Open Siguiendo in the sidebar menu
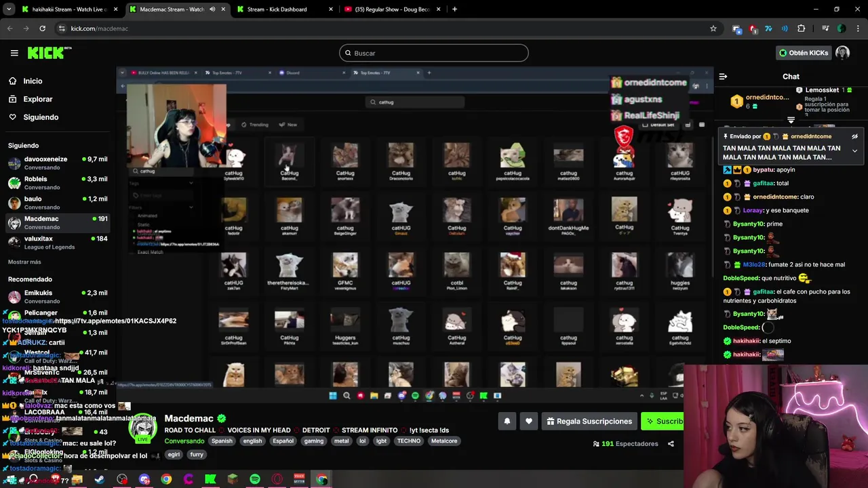This screenshot has width=868, height=488. click(41, 117)
